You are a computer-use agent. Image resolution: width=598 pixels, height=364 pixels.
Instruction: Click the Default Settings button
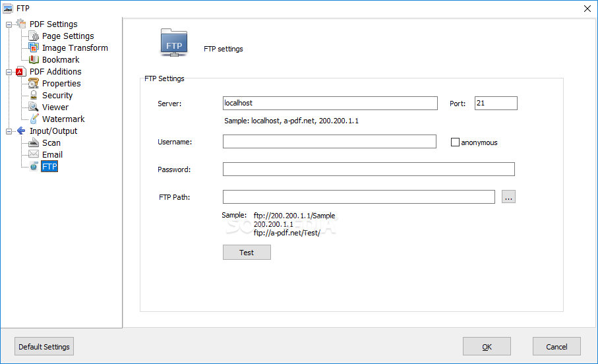44,346
